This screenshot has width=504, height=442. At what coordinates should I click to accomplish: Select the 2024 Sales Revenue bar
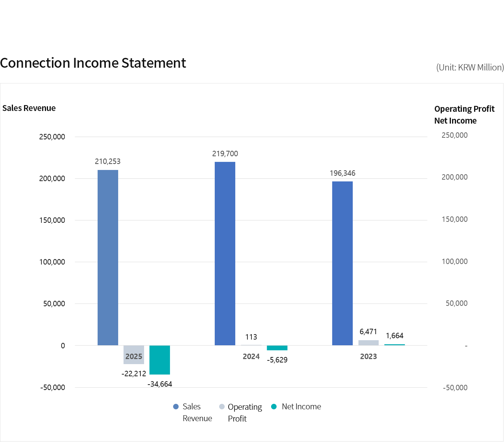(225, 253)
